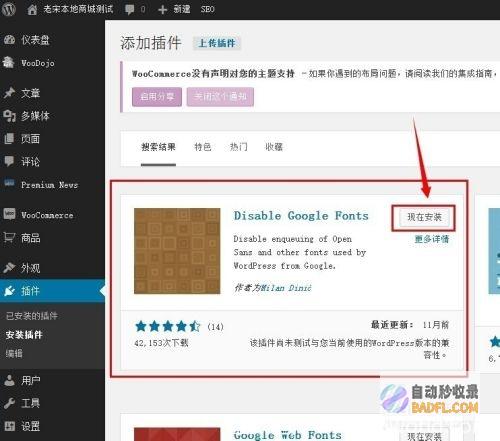Click the Pages icon in sidebar

[x=9, y=139]
